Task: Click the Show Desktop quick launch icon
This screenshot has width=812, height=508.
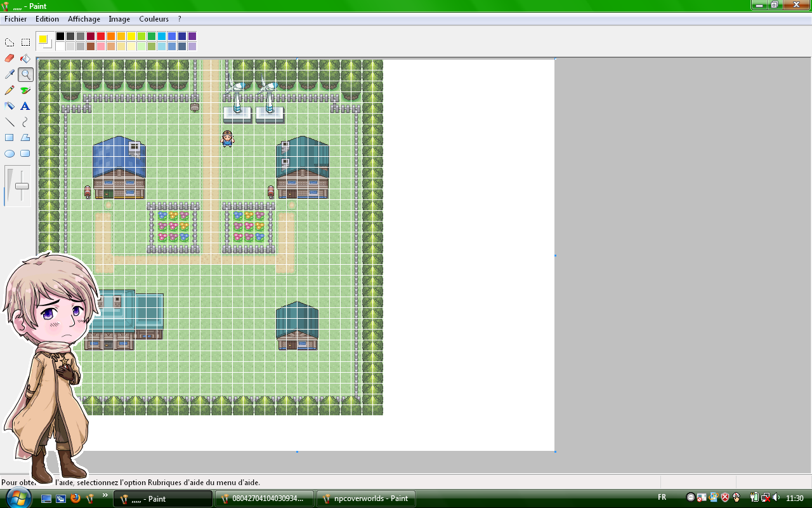Action: (x=46, y=498)
